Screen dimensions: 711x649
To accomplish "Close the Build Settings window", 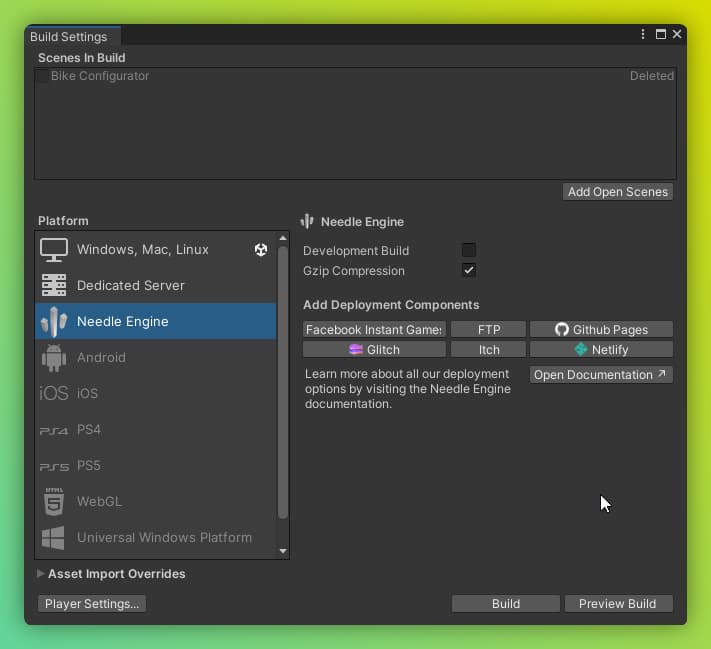I will (677, 34).
